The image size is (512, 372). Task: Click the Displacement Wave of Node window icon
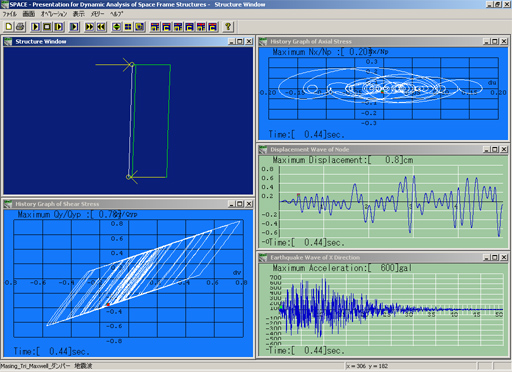coord(263,150)
